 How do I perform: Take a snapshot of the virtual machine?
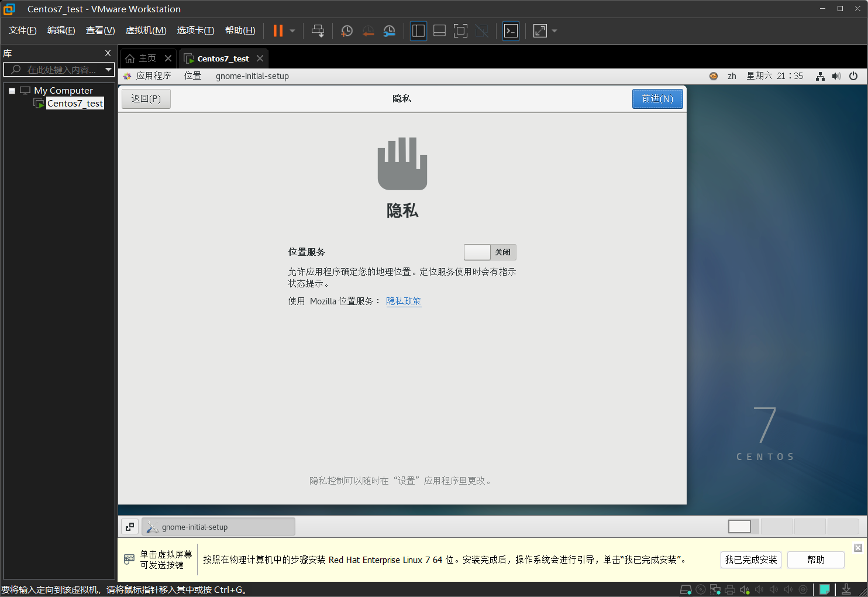tap(347, 31)
